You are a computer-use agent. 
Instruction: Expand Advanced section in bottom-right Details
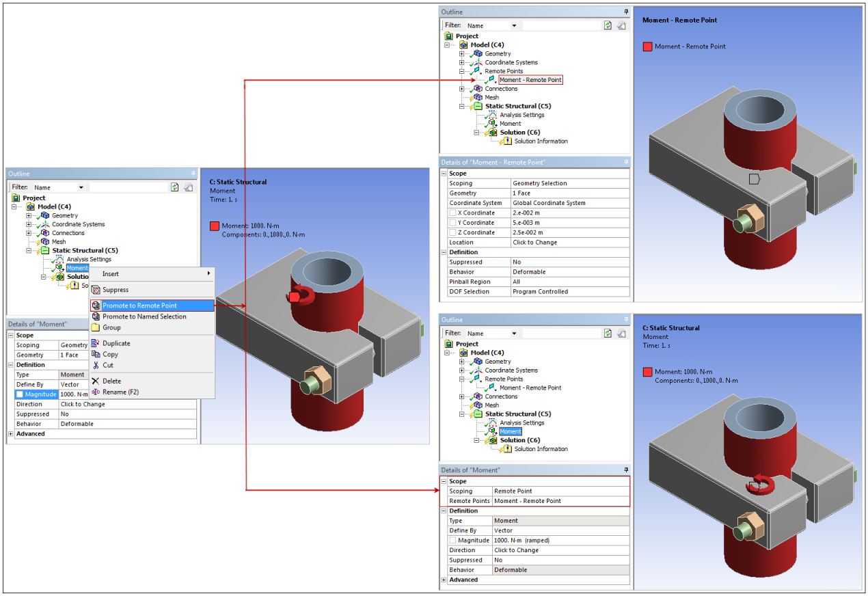coord(444,580)
